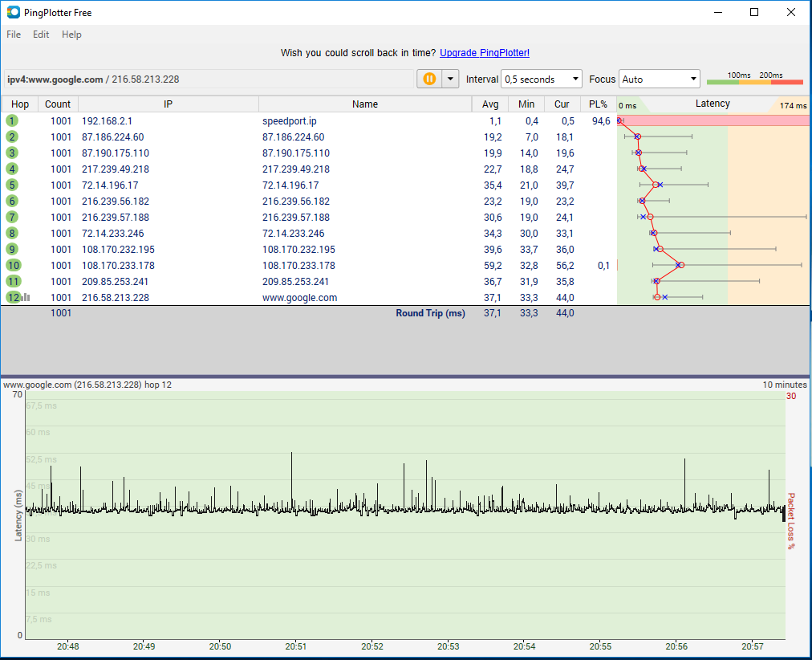Open the Interval 0,5 seconds dropdown

coord(541,79)
